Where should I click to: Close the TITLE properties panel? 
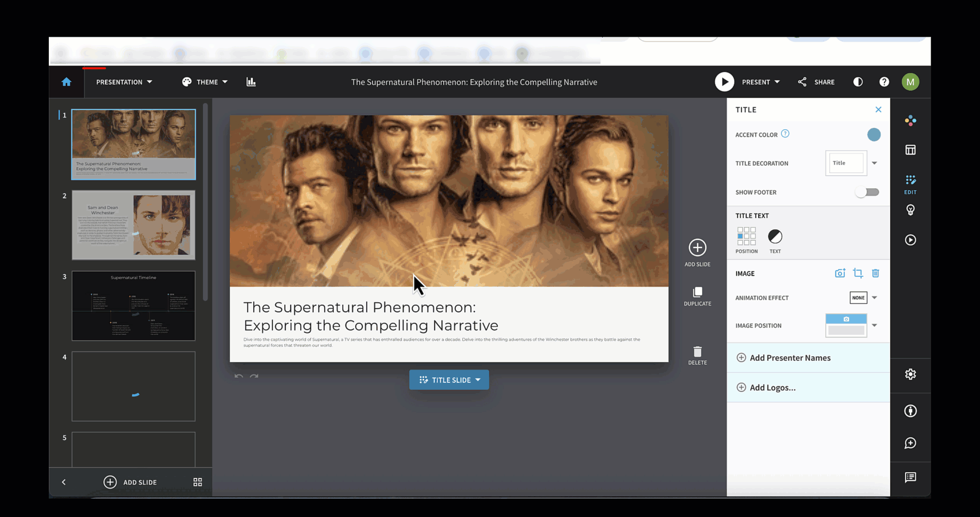coord(879,110)
